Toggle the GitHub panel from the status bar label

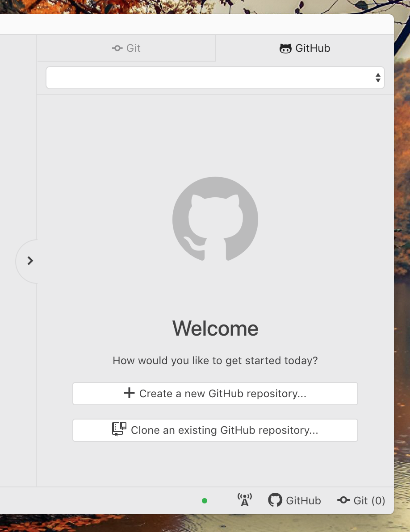click(303, 501)
